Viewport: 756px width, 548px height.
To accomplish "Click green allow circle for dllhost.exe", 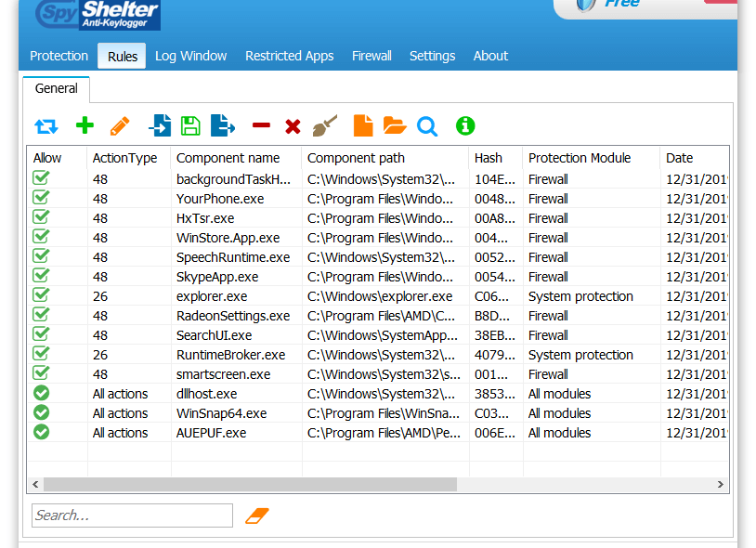I will tap(42, 393).
